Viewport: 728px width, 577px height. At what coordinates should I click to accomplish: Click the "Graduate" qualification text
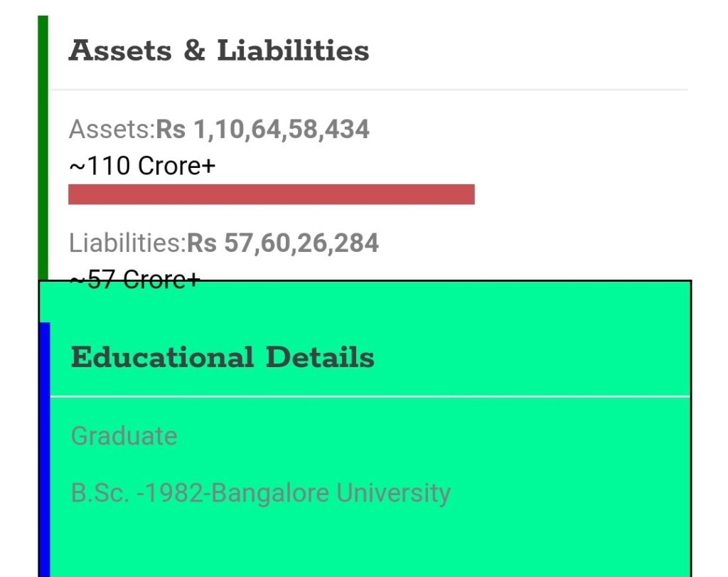click(x=124, y=435)
